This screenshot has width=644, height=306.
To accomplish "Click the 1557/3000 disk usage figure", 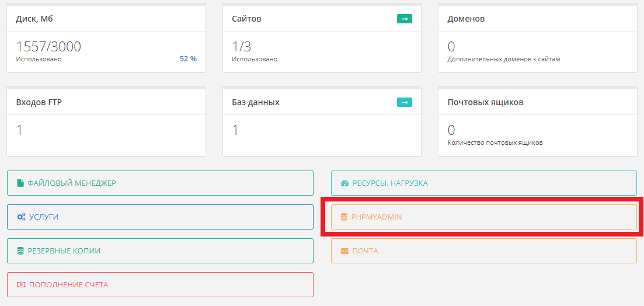I will tap(48, 46).
